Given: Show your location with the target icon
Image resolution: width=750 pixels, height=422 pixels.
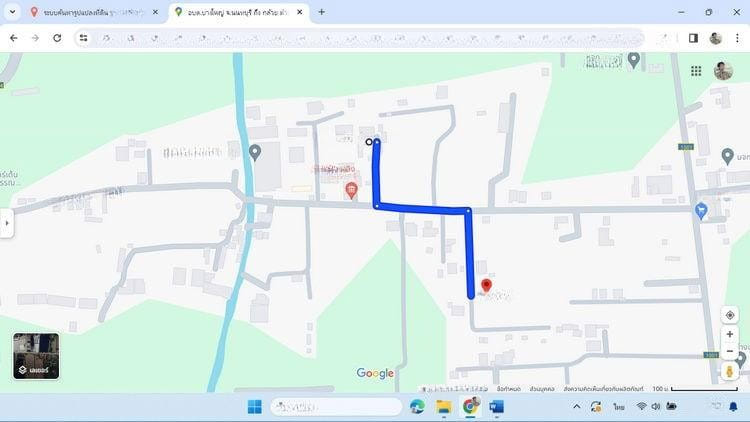Looking at the screenshot, I should 730,315.
